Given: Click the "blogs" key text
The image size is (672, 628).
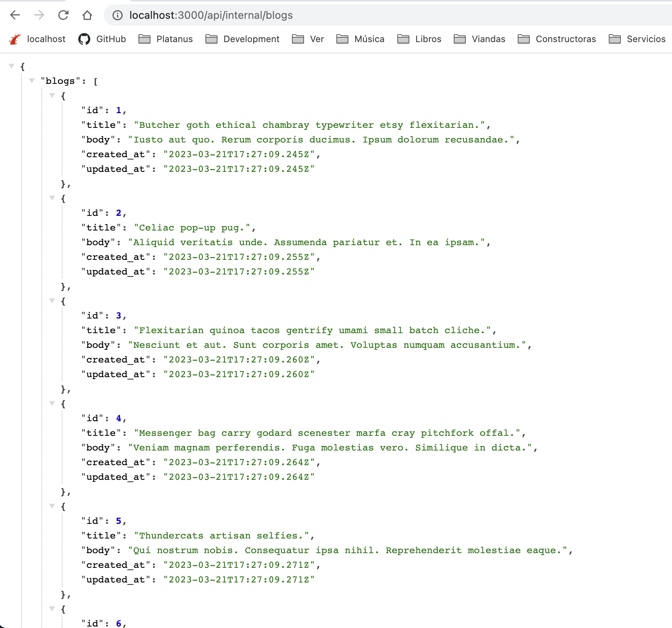Looking at the screenshot, I should (x=60, y=81).
